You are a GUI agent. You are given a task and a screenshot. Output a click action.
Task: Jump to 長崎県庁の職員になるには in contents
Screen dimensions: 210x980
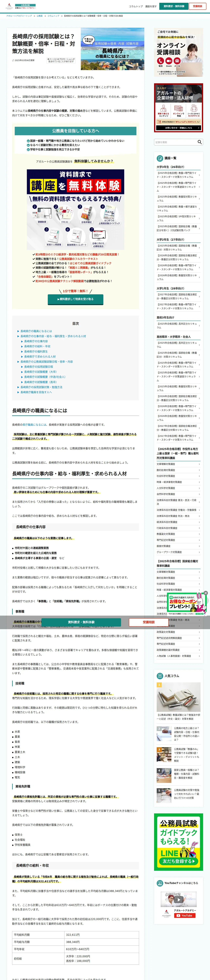(x=36, y=331)
